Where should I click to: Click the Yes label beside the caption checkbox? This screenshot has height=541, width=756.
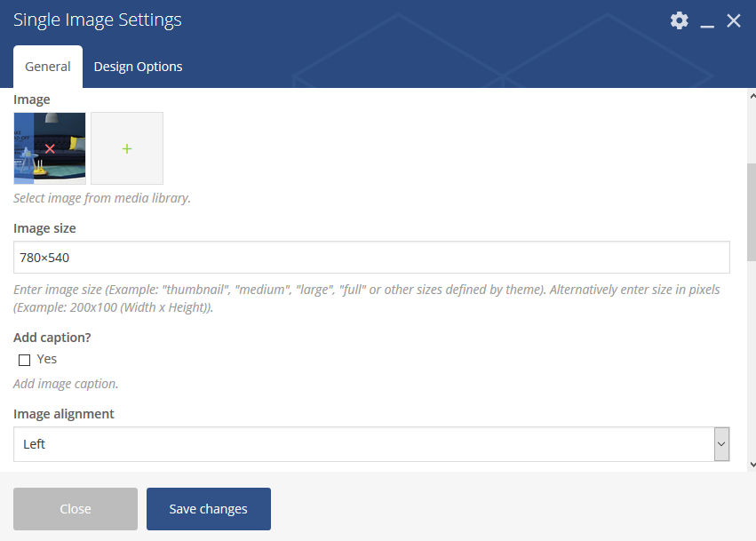pos(47,359)
